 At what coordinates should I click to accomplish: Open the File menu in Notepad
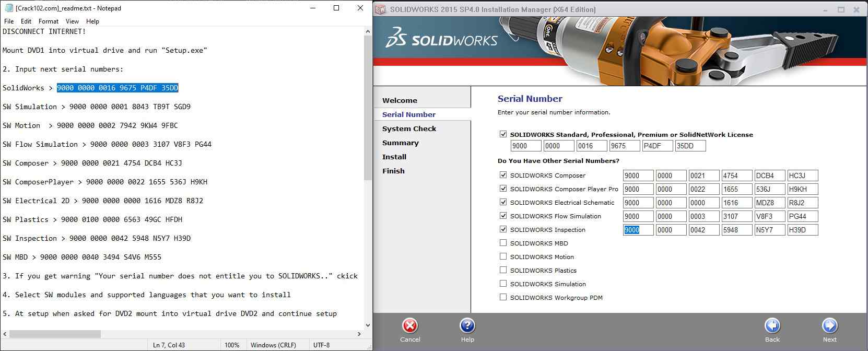[x=9, y=21]
